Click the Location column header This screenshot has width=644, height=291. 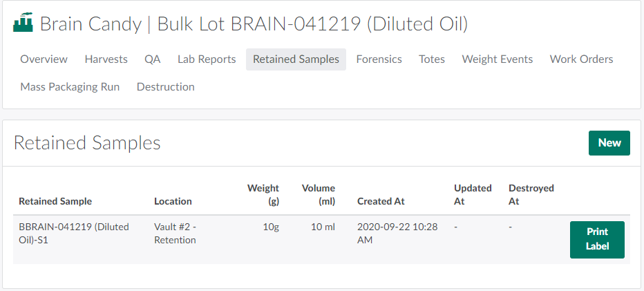click(173, 202)
